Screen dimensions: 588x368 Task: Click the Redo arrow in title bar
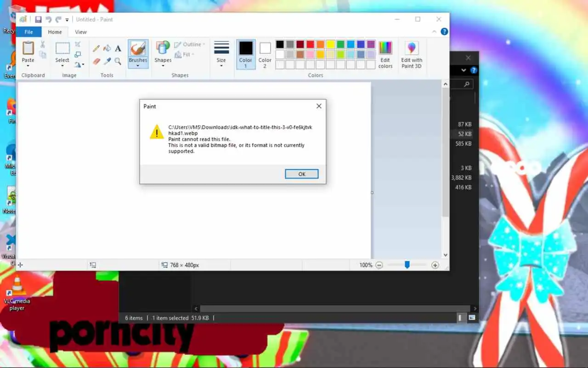[x=58, y=19]
